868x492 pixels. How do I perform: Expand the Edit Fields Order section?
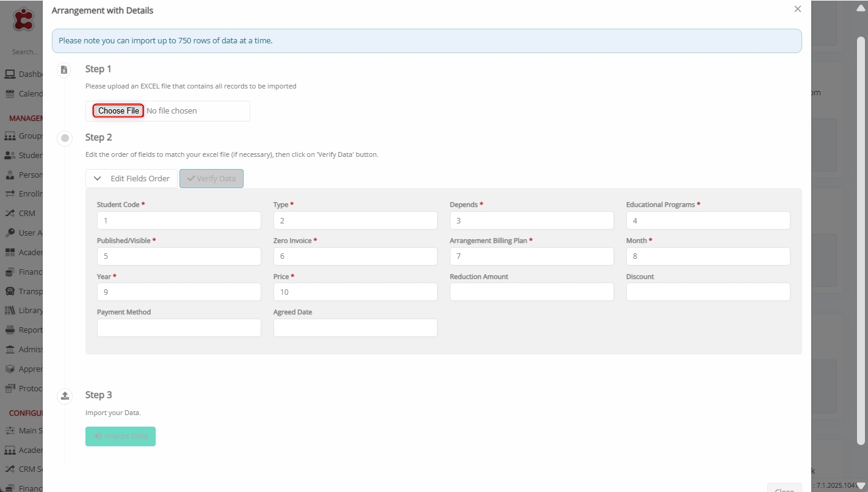tap(132, 179)
